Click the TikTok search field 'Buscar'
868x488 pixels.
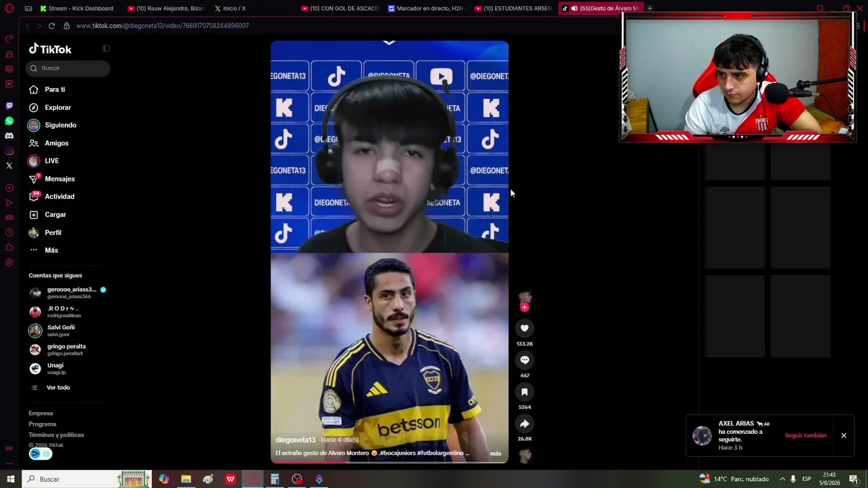68,68
